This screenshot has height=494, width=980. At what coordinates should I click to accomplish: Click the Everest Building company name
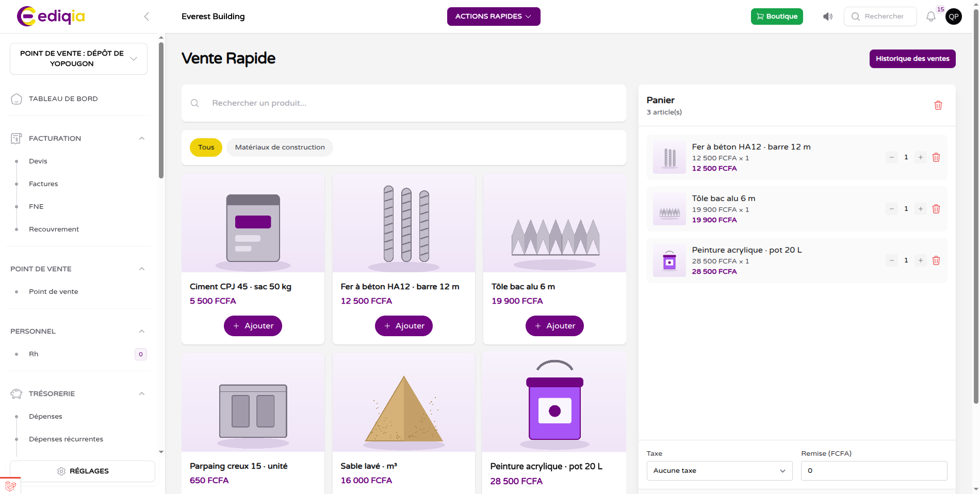coord(213,17)
